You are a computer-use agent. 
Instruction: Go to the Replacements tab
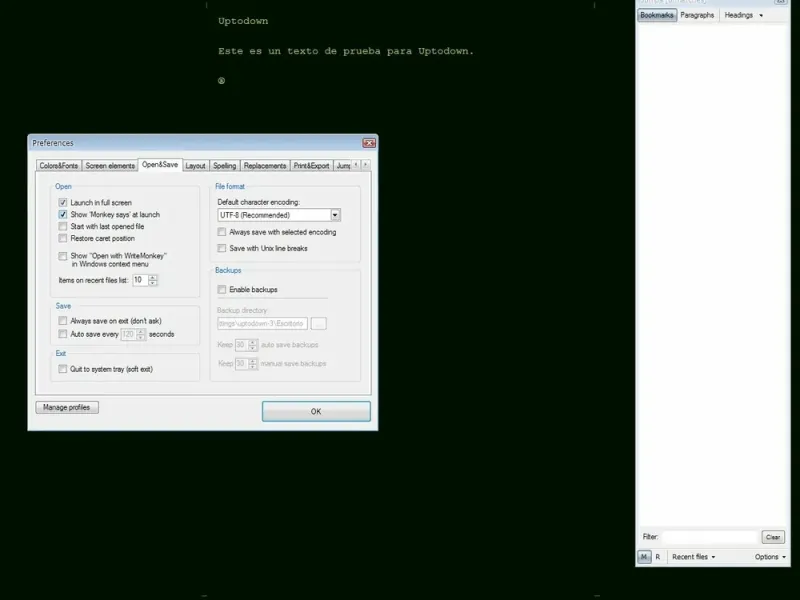(265, 166)
